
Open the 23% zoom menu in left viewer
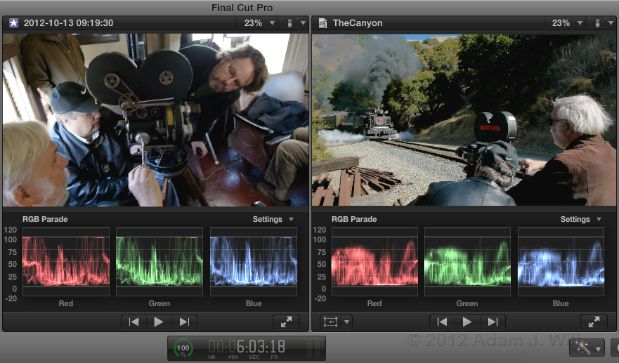[259, 23]
